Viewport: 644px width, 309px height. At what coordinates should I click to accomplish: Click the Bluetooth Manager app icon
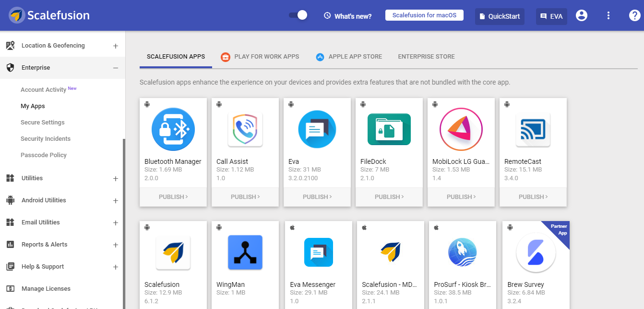[173, 130]
